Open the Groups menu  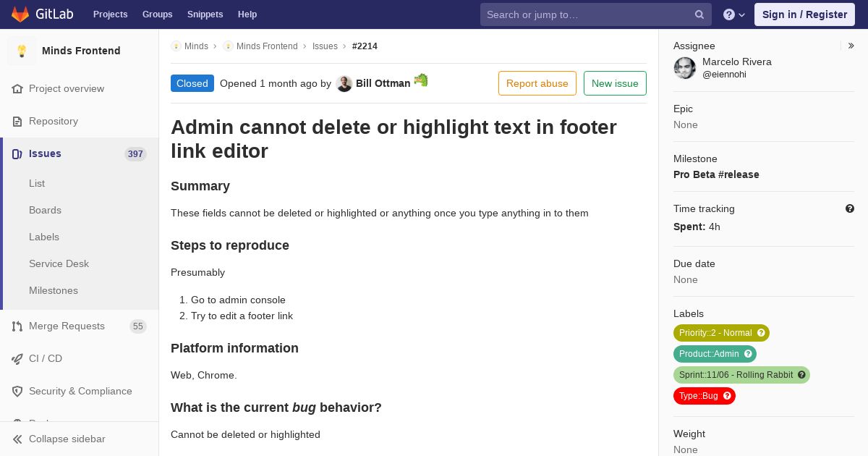point(158,14)
